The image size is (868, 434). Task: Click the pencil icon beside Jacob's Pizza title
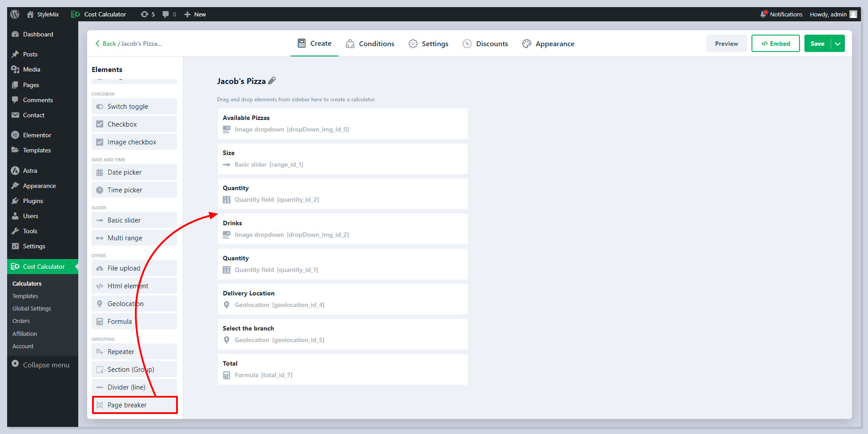pos(272,81)
